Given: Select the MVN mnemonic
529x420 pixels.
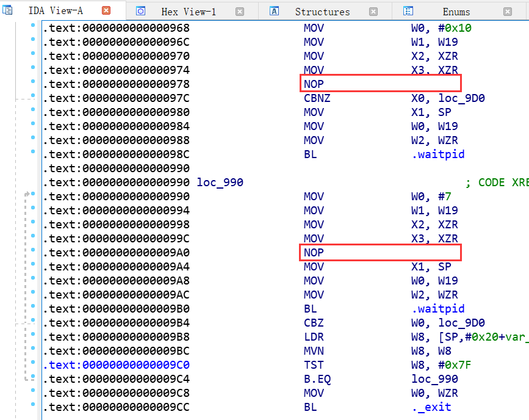Looking at the screenshot, I should (314, 351).
